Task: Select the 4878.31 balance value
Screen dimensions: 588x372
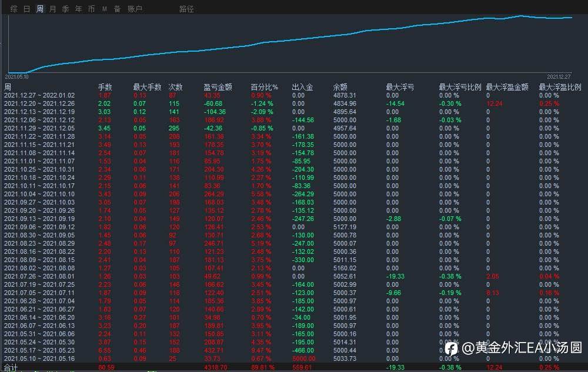Action: click(x=345, y=96)
